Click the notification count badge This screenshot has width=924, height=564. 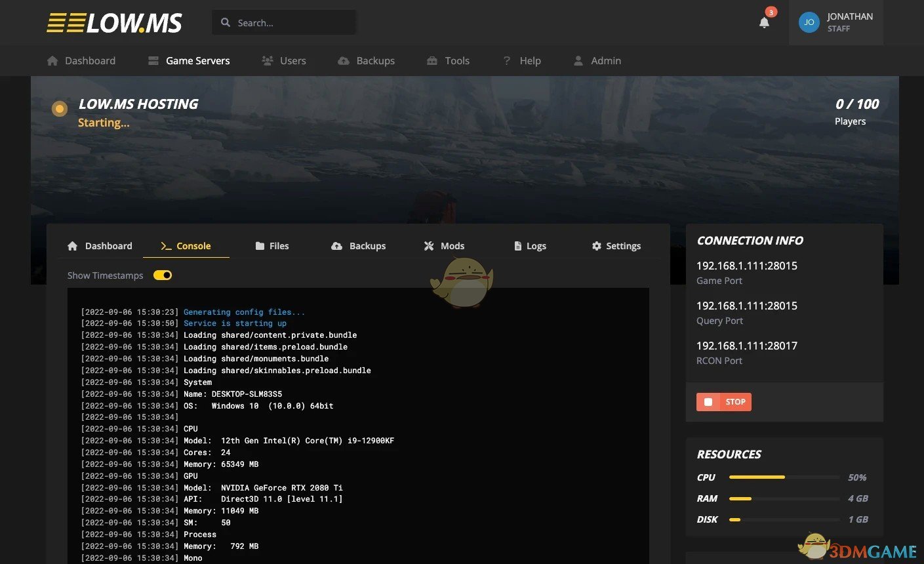click(x=771, y=12)
